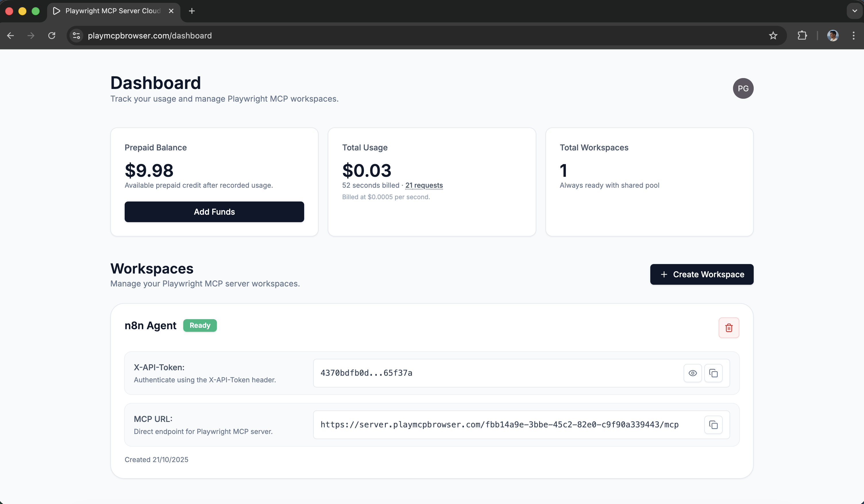Go back to previous page

pos(11,36)
